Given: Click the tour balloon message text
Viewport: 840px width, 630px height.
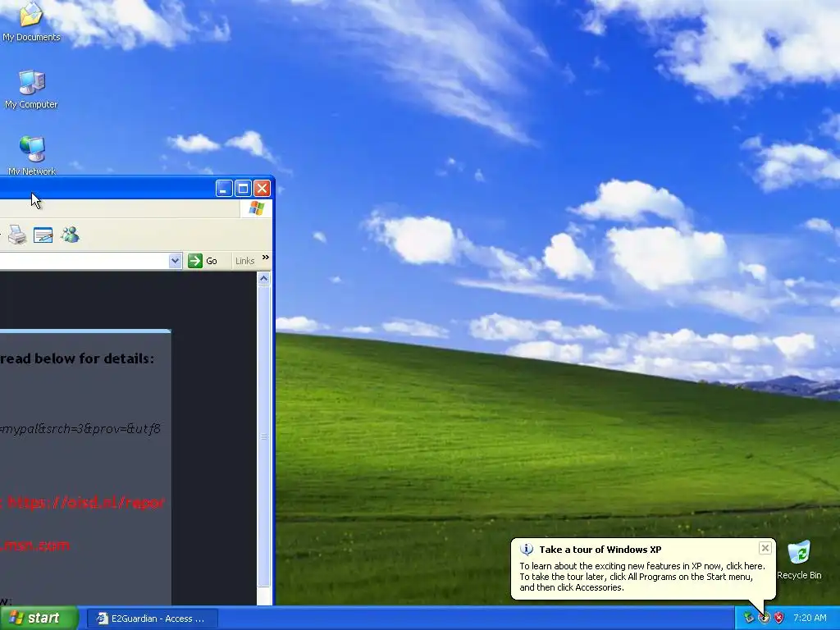Looking at the screenshot, I should [x=641, y=577].
